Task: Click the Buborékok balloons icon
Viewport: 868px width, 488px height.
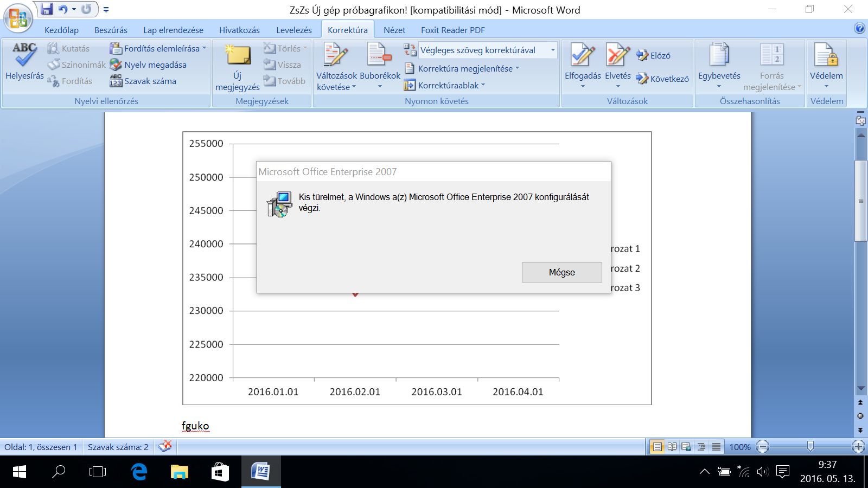Action: tap(380, 55)
